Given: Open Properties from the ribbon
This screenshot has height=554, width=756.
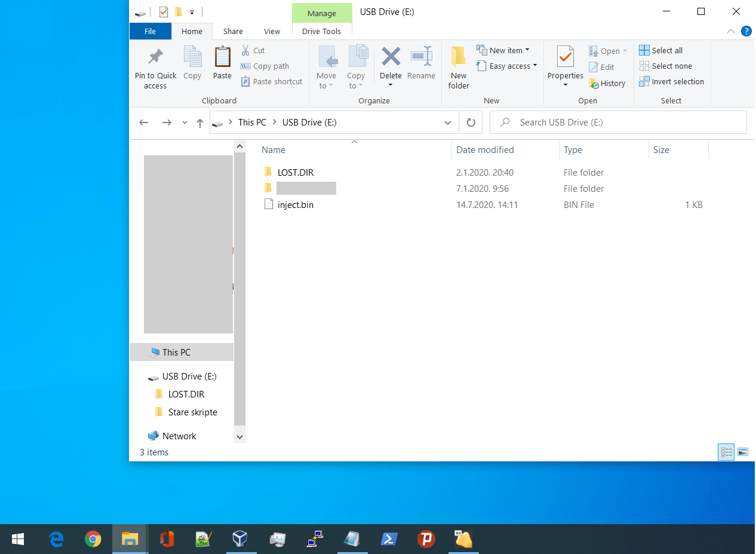Looking at the screenshot, I should pos(565,58).
